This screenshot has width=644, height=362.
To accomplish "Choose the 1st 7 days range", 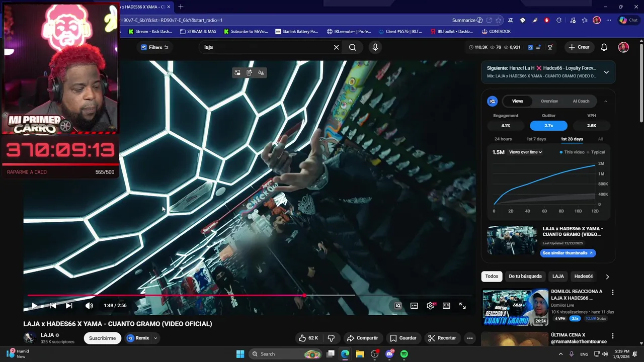I will [x=536, y=139].
